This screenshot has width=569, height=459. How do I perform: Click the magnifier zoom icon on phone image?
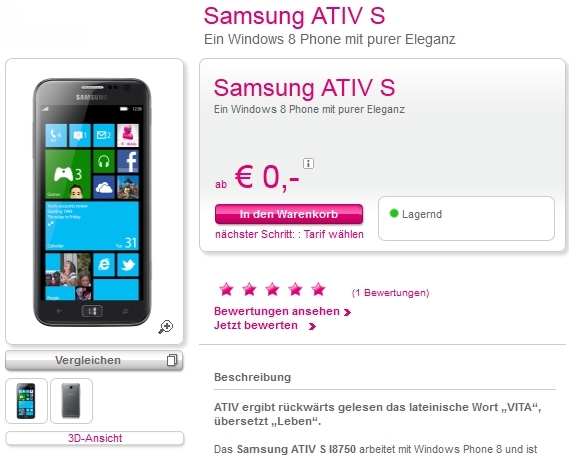[x=165, y=327]
